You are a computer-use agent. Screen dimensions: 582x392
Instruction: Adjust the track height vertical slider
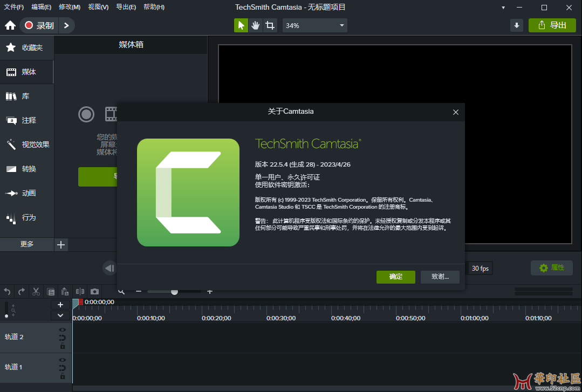click(x=6, y=310)
